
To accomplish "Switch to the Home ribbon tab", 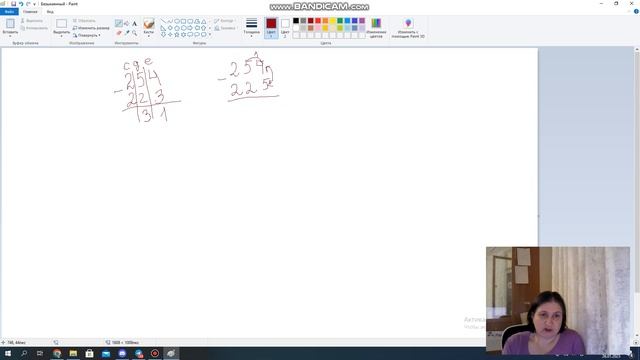I will point(30,11).
